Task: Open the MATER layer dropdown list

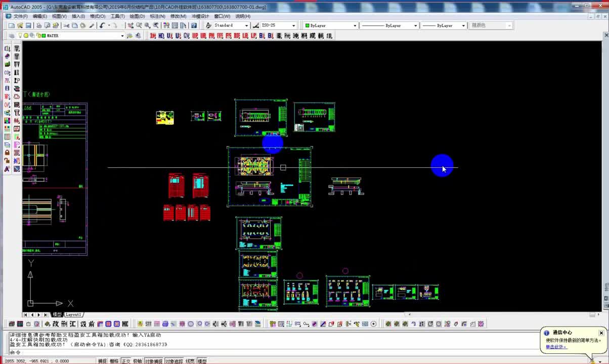Action: point(122,35)
